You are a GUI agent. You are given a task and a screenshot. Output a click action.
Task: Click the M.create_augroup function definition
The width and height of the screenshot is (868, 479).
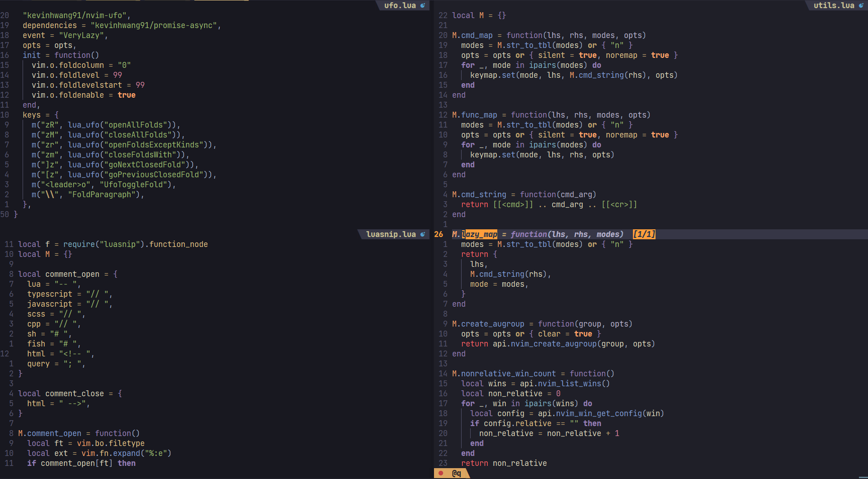point(542,324)
